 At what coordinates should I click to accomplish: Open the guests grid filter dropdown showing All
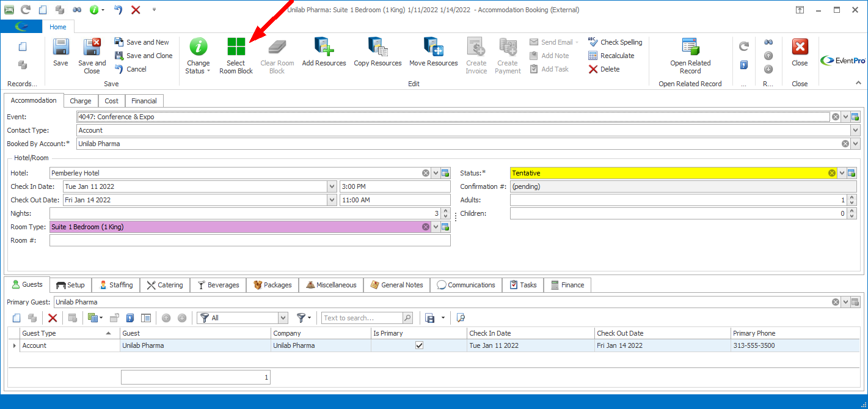coord(283,318)
